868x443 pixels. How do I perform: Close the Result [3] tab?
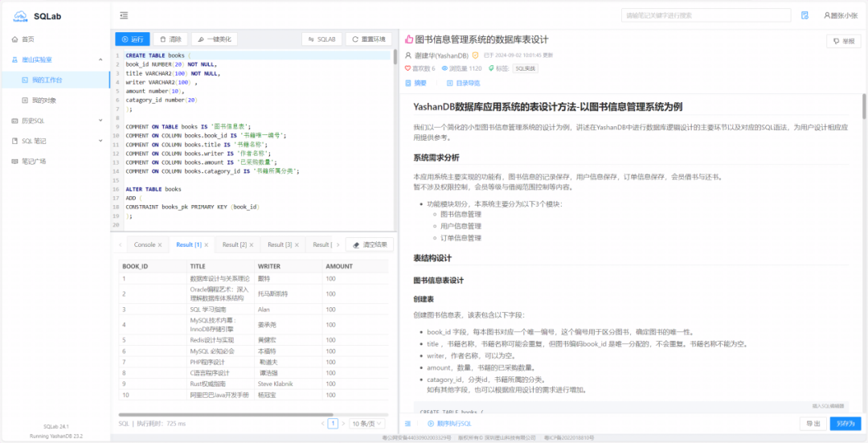tap(297, 244)
